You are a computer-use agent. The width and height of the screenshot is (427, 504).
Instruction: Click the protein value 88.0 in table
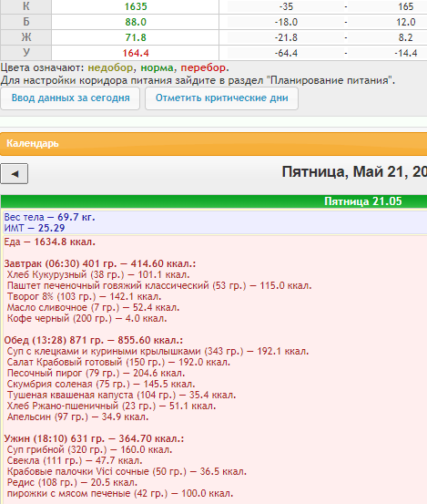click(136, 22)
